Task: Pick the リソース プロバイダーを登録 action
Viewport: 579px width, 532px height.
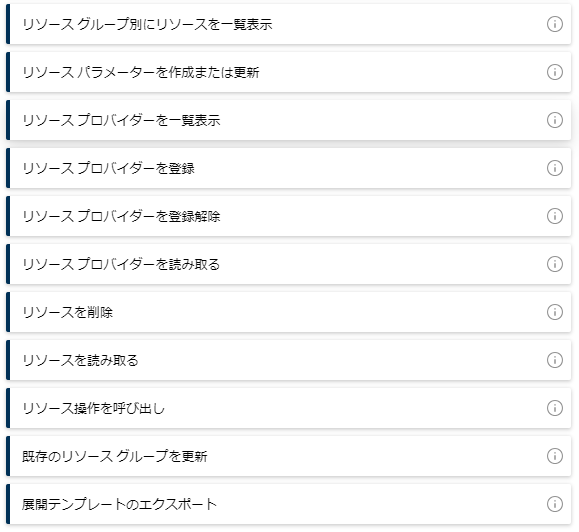Action: [288, 168]
